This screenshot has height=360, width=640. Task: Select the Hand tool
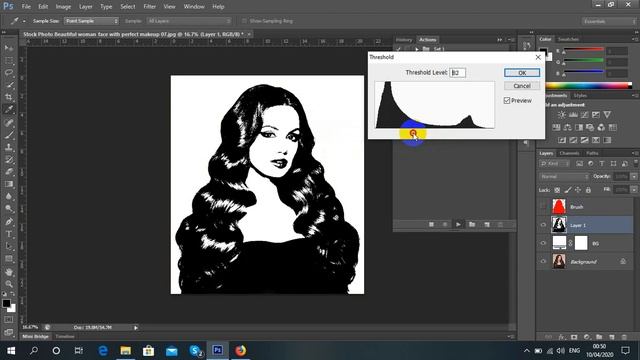pos(9,272)
